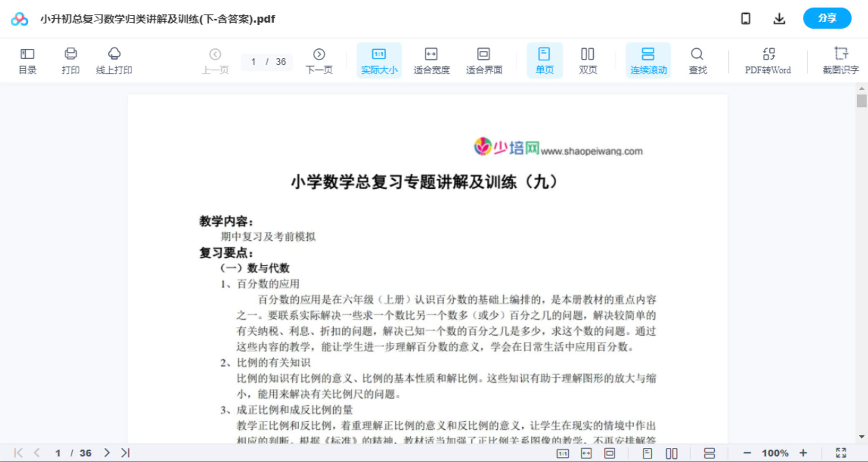Open the search (查找) tool
The image size is (868, 462).
[697, 60]
